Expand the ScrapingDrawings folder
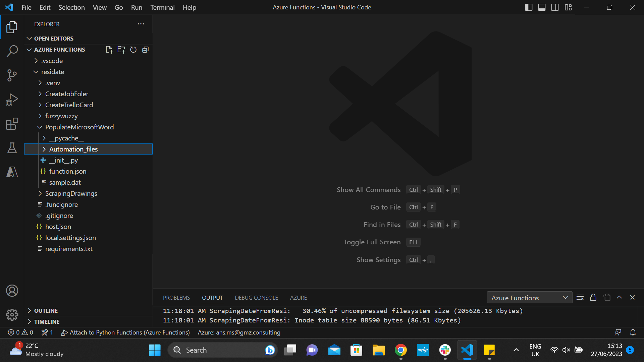644x362 pixels. point(89,193)
